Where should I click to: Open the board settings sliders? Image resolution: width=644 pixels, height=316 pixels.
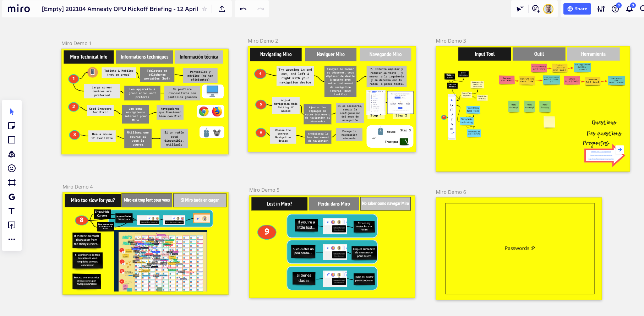point(601,9)
